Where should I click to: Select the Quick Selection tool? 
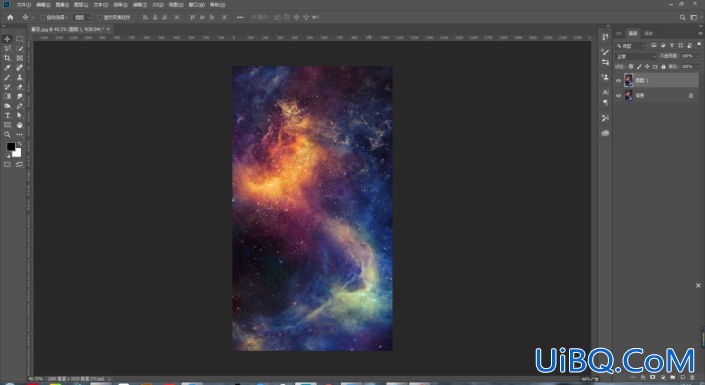click(20, 49)
